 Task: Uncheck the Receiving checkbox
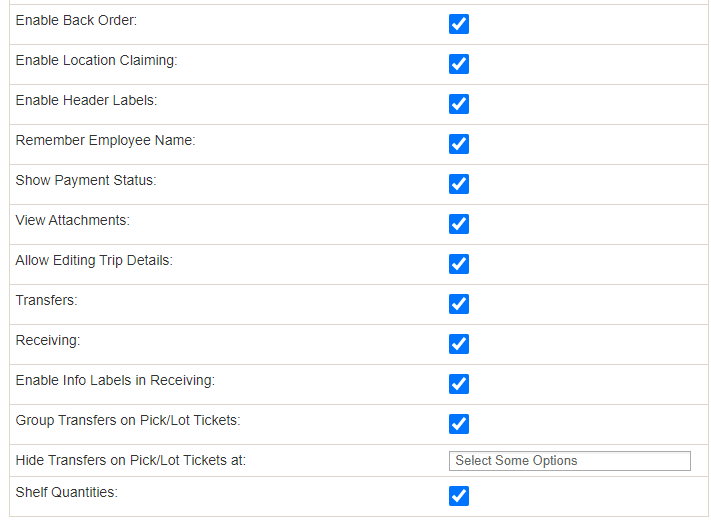pos(458,344)
